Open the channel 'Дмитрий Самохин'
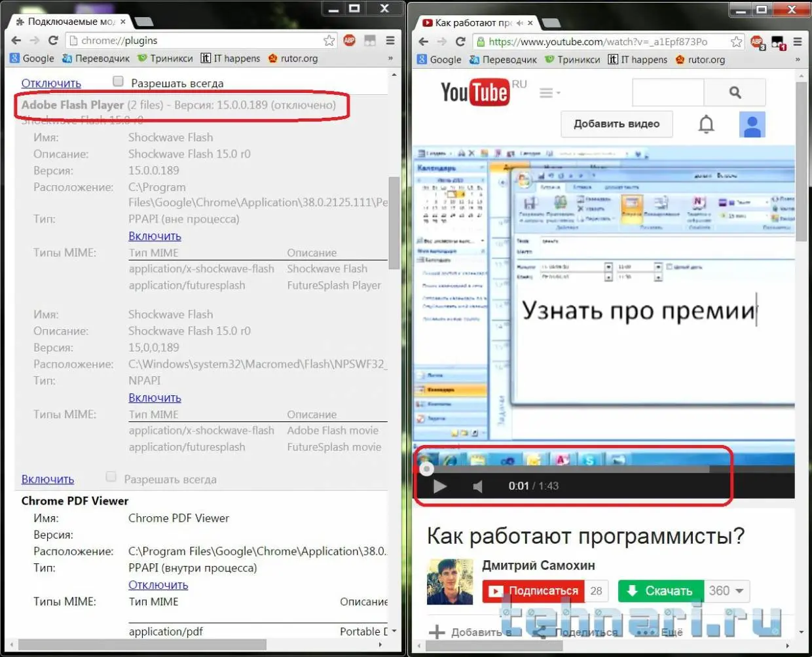The width and height of the screenshot is (812, 657). 538,565
